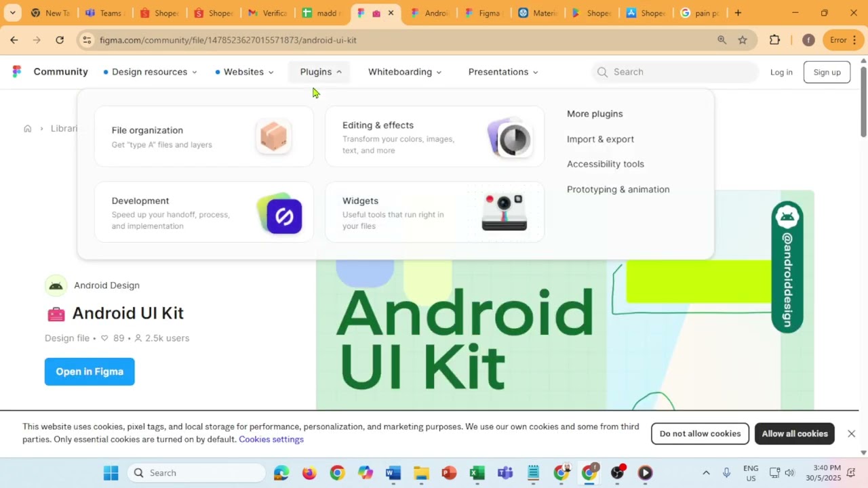
Task: Expand the Presentations menu
Action: click(503, 72)
